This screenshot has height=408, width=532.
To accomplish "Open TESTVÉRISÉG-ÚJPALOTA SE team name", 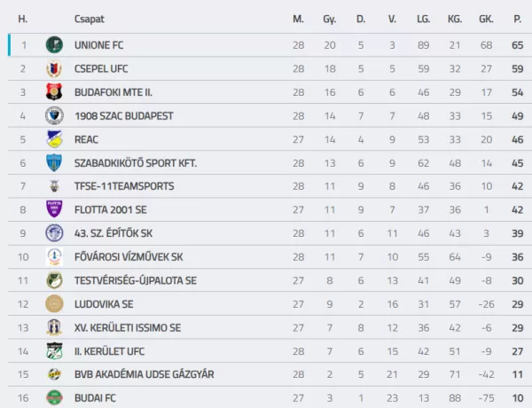I will point(136,280).
